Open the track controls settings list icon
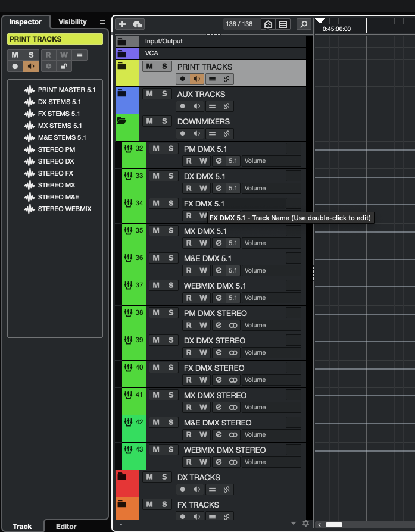Viewport: 415px width, 532px height. pyautogui.click(x=283, y=24)
